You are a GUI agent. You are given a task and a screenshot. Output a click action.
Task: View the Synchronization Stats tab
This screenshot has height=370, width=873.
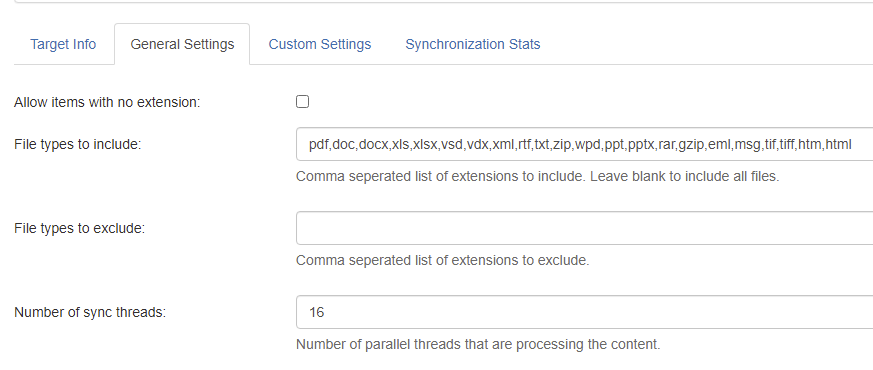(x=473, y=45)
